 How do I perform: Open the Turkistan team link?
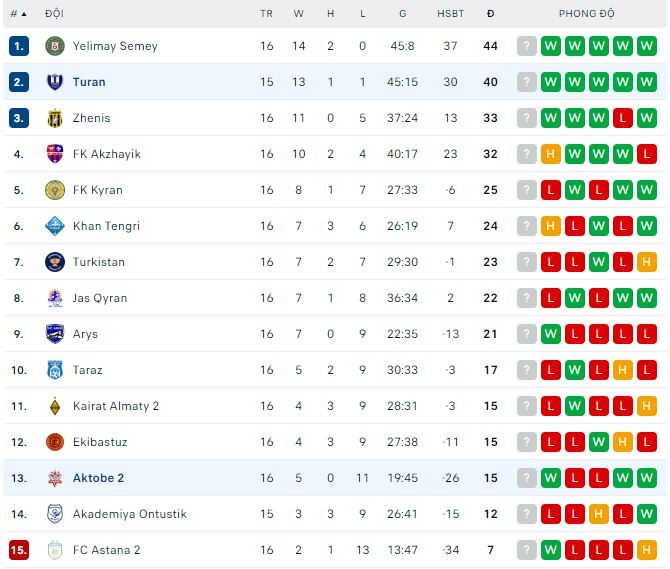pyautogui.click(x=99, y=262)
